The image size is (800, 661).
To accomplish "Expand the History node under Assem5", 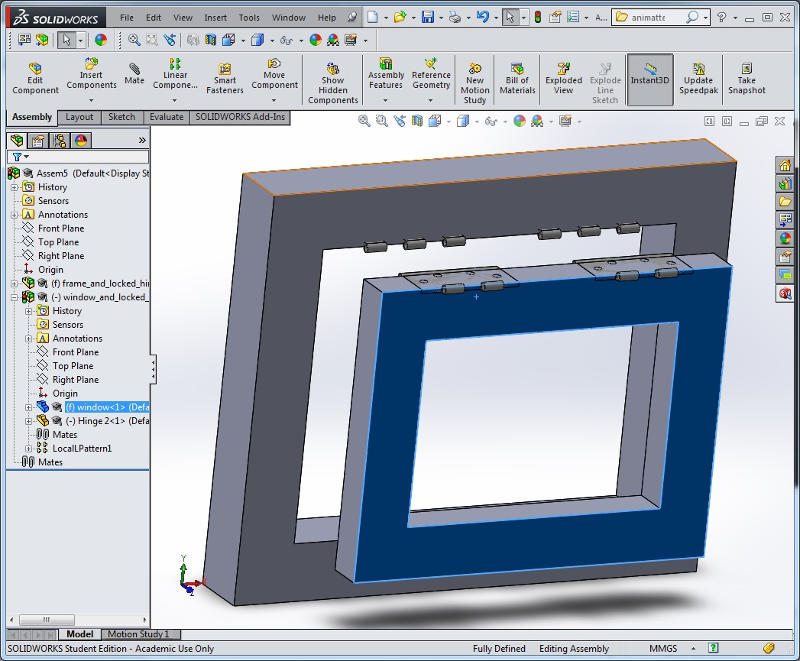I will tap(14, 187).
